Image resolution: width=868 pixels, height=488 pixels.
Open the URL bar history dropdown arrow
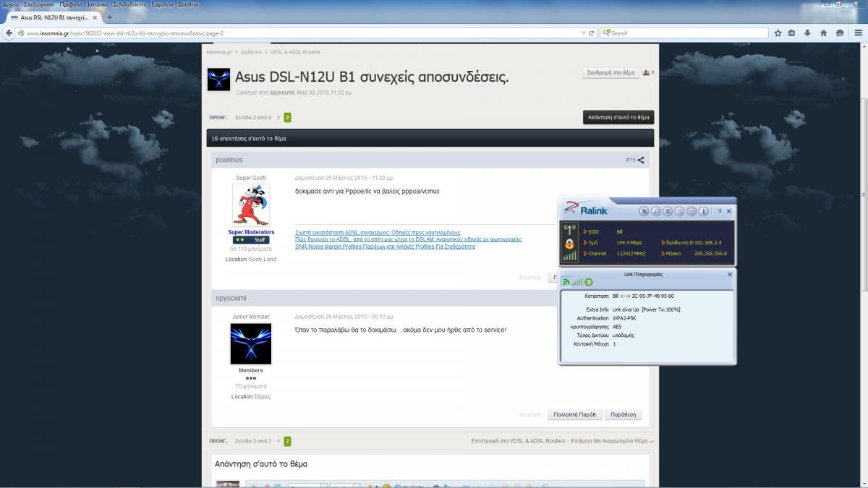point(584,33)
